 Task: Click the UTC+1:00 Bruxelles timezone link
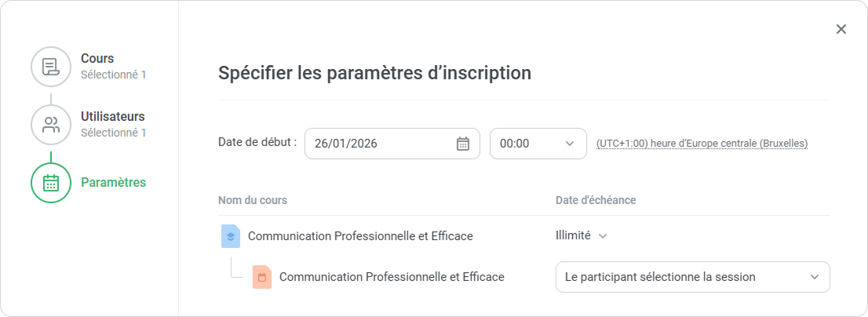702,144
